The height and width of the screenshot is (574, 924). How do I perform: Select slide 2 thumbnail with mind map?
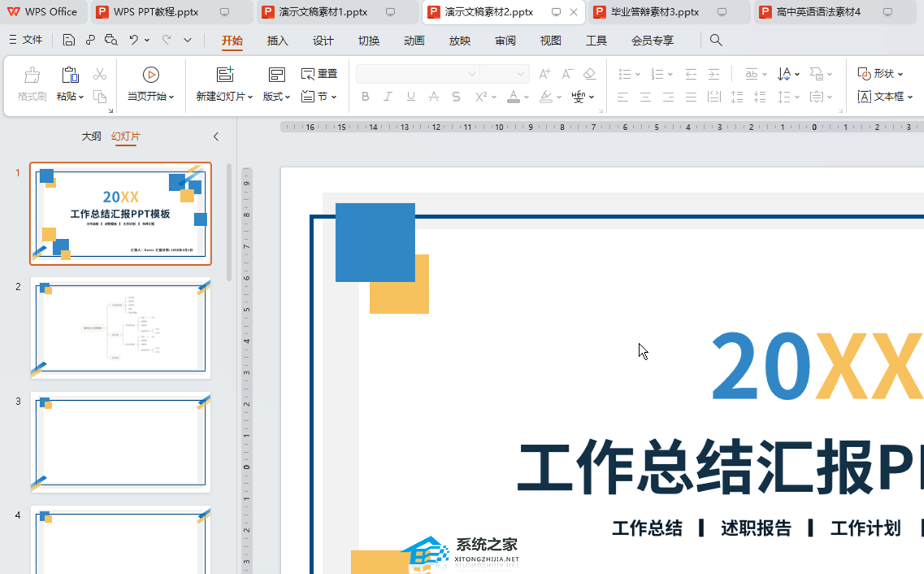(121, 328)
